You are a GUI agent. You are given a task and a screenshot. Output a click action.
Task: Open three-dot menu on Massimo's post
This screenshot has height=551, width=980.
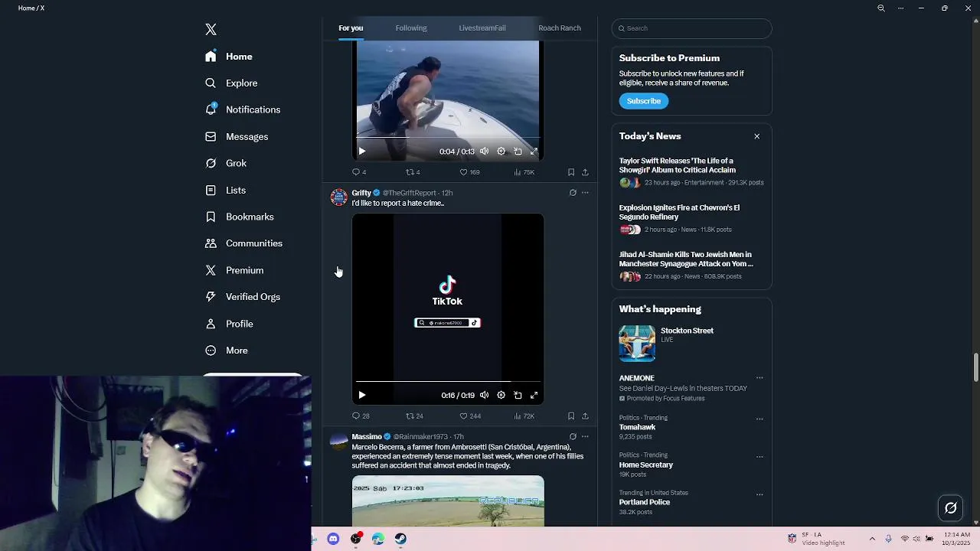coord(585,437)
